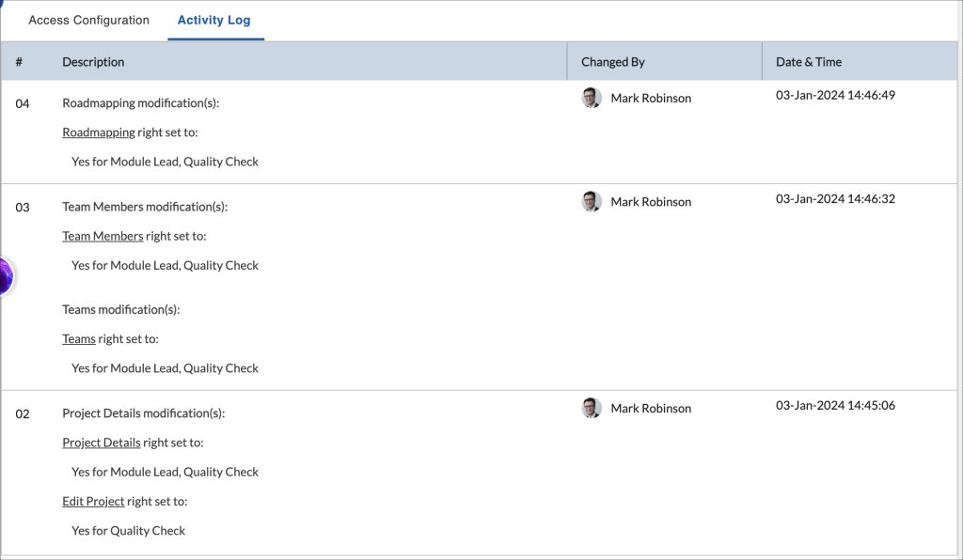Open the Team Members link in entry 03

[103, 235]
